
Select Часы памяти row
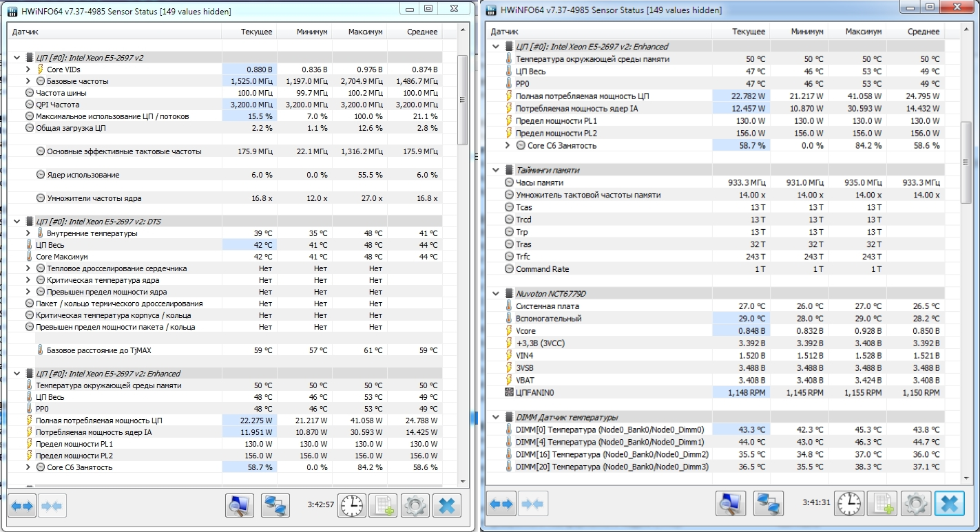[716, 182]
